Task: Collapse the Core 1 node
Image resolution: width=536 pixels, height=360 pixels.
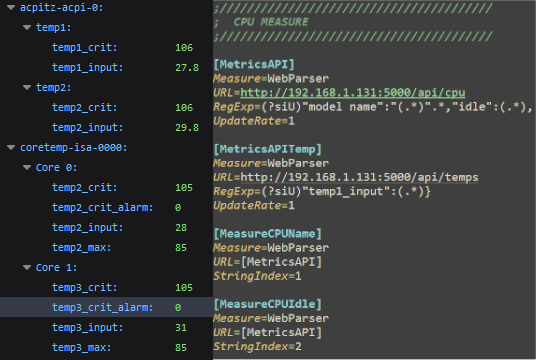Action: coord(27,267)
